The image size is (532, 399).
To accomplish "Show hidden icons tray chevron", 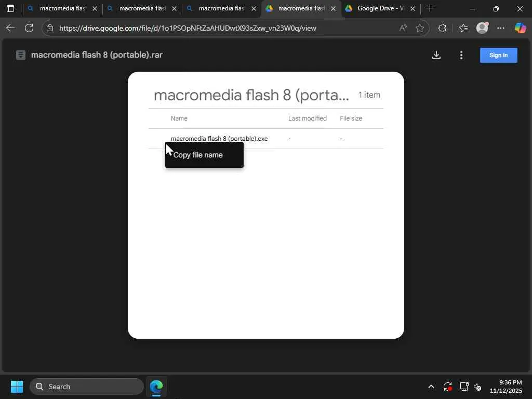I will click(431, 387).
